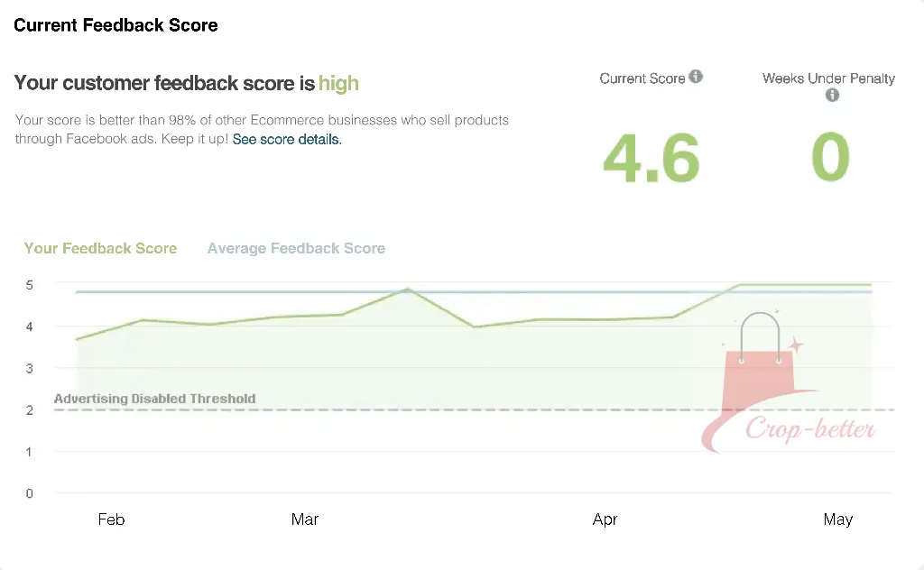Click the mid-March peak of green score line
The height and width of the screenshot is (570, 924).
click(408, 290)
